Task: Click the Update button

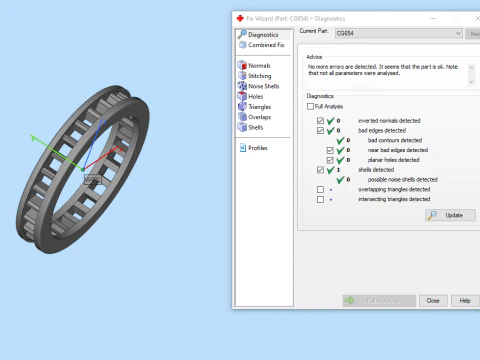Action: (x=450, y=215)
